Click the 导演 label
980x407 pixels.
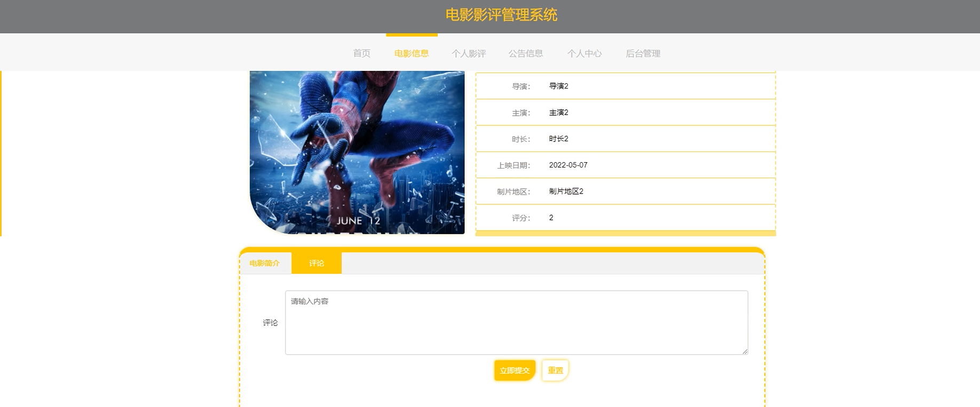[x=521, y=86]
